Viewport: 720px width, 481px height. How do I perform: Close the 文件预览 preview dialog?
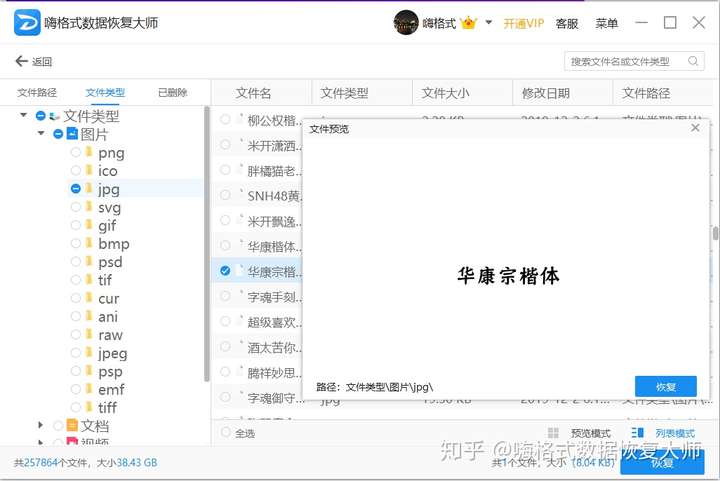(x=695, y=128)
